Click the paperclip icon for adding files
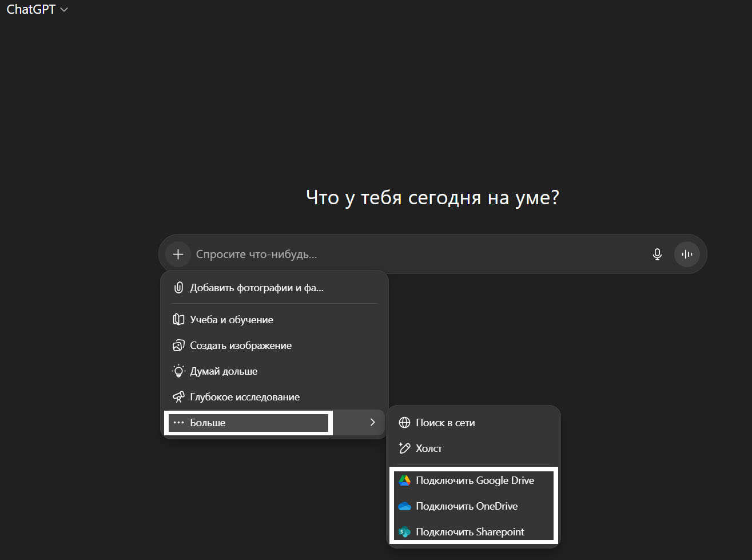Image resolution: width=752 pixels, height=560 pixels. tap(178, 288)
